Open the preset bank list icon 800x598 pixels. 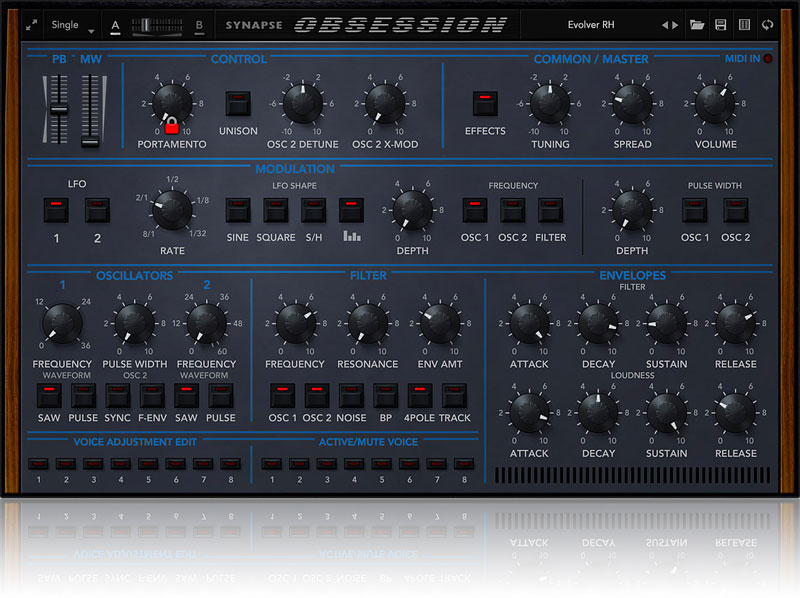[743, 25]
